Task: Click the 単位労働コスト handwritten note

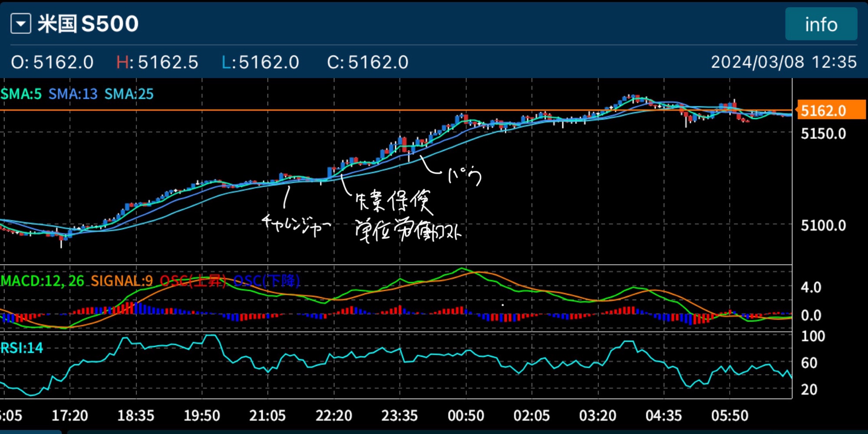Action: pos(408,231)
